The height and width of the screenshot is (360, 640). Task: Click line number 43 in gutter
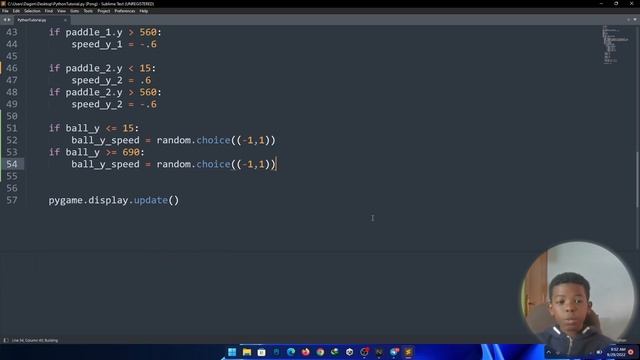12,32
